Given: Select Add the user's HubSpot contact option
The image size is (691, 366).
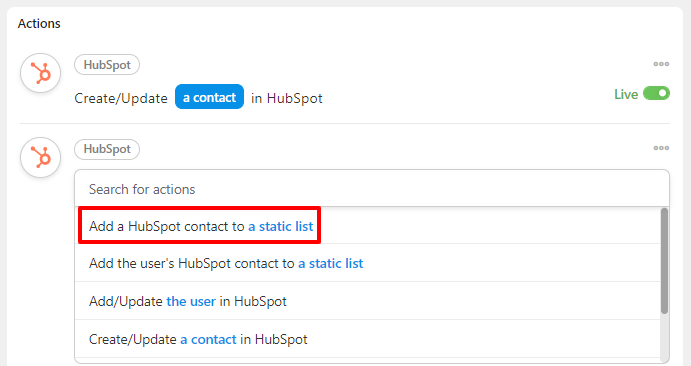Looking at the screenshot, I should 368,263.
